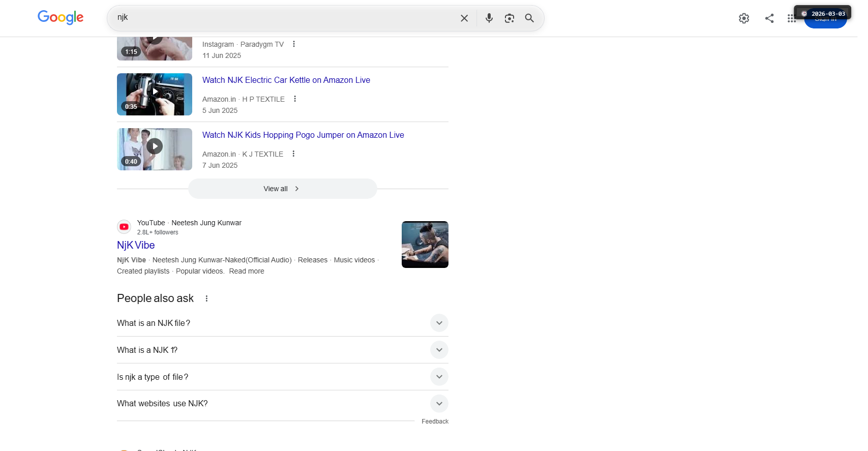Clear the search box with X icon
Viewport: 868px width, 451px height.
tap(464, 18)
